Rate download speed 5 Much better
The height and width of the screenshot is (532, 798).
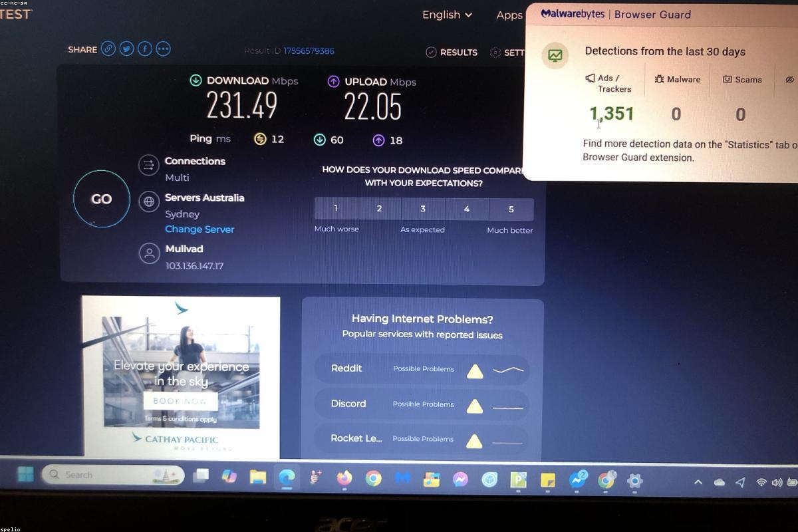511,209
